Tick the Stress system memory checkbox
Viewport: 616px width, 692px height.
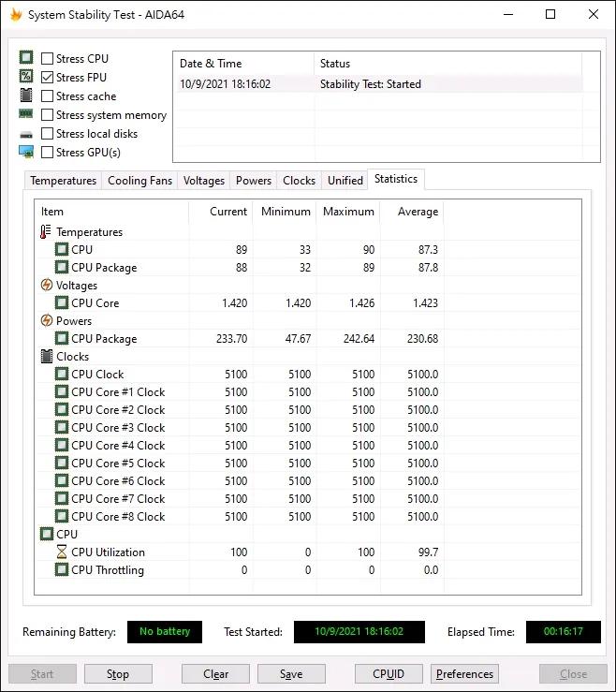47,115
